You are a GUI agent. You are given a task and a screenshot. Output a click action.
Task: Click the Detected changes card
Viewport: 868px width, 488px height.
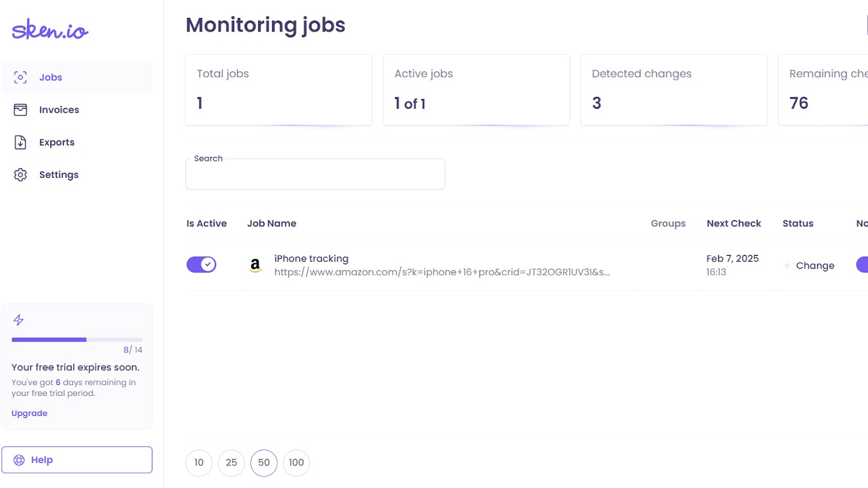tap(674, 90)
